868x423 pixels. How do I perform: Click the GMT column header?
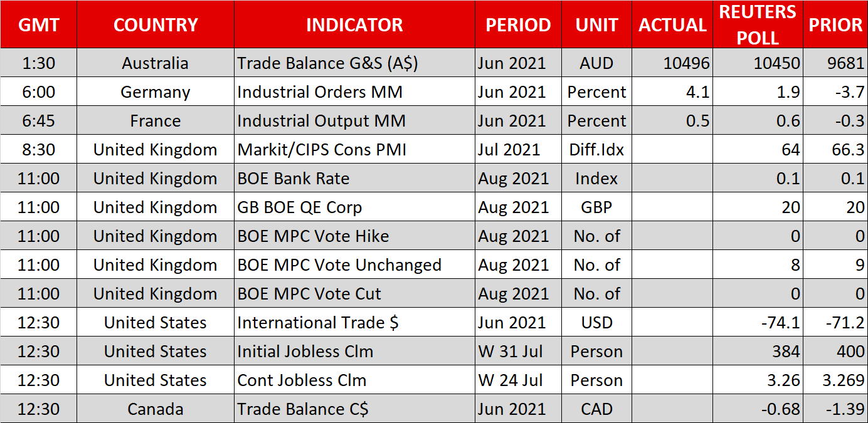pos(38,25)
